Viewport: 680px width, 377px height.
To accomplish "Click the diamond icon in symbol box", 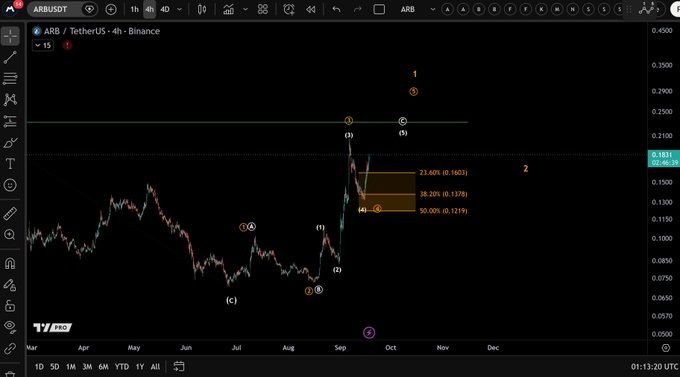I will (x=89, y=9).
